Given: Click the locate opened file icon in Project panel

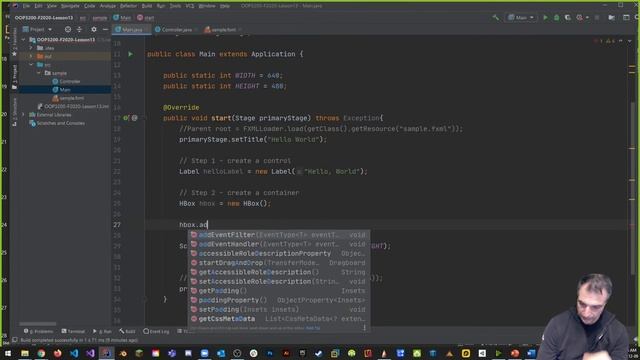Looking at the screenshot, I should click(x=68, y=29).
